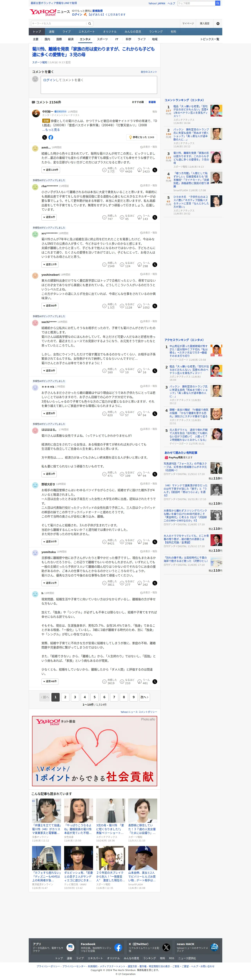The width and height of the screenshot is (251, 980).
Task: Open ranking item 4 「嘘つき内閣」 article
Action: coord(191,180)
